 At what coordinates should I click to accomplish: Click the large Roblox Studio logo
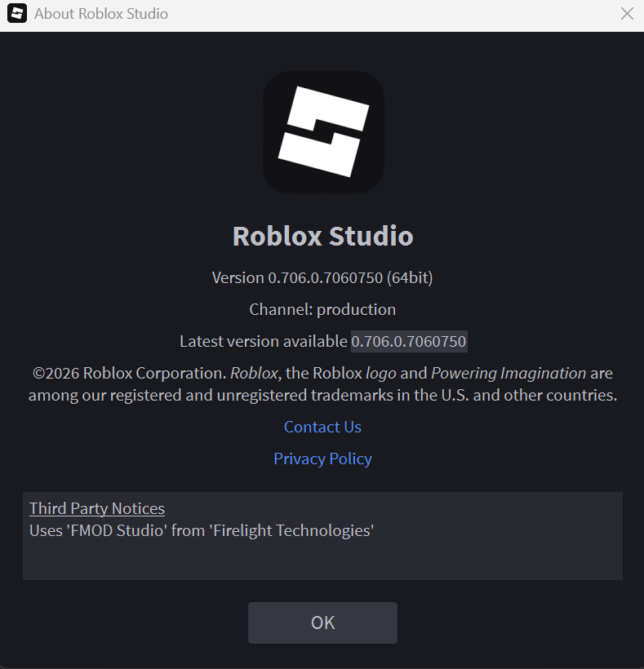[323, 131]
